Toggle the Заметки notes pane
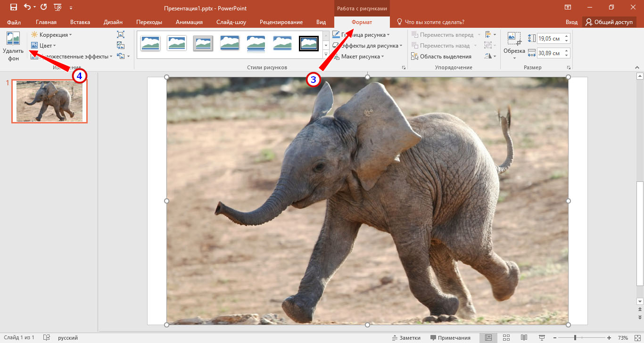Viewport: 644px width, 343px height. 406,338
